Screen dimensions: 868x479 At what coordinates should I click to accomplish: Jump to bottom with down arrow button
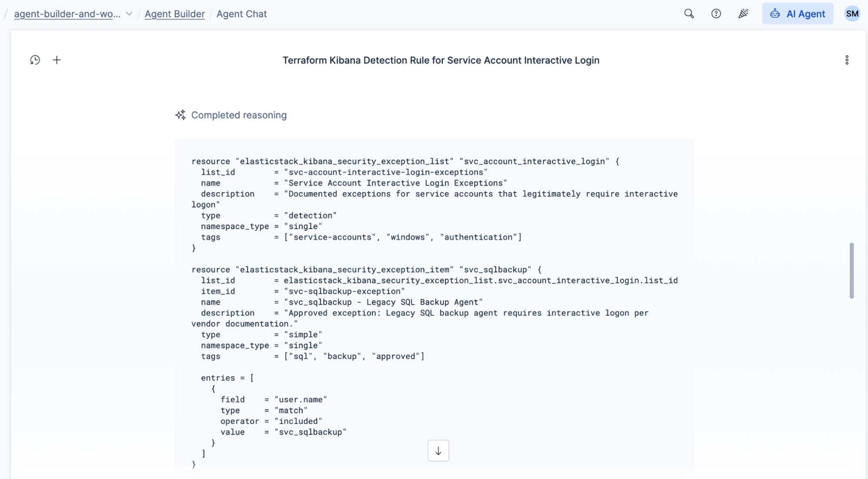coord(438,451)
